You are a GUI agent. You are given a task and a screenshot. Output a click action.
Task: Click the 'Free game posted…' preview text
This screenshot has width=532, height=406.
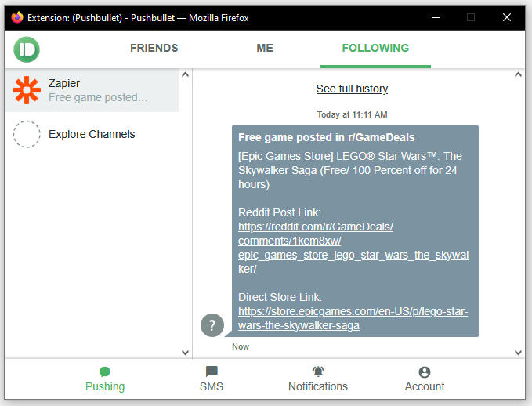pos(98,97)
